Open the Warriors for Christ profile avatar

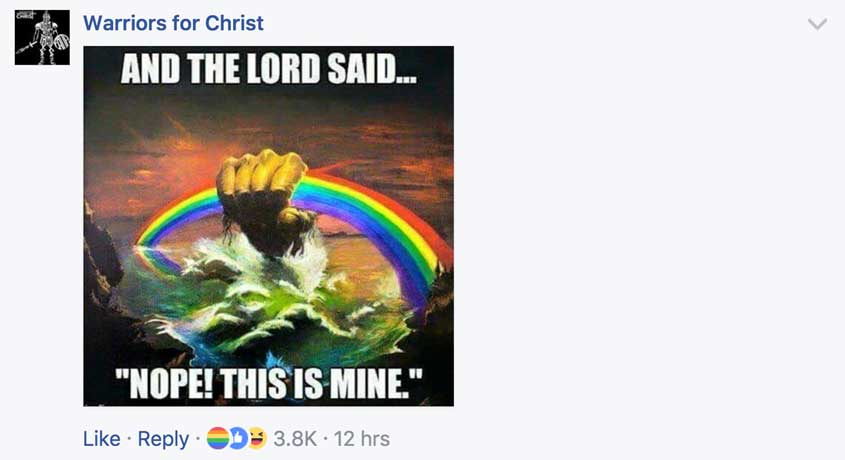tap(42, 38)
